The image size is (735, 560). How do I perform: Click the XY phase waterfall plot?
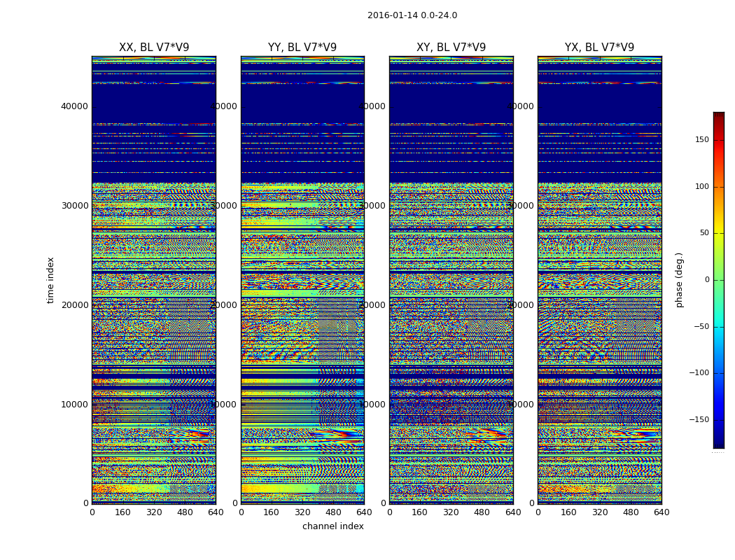click(451, 280)
